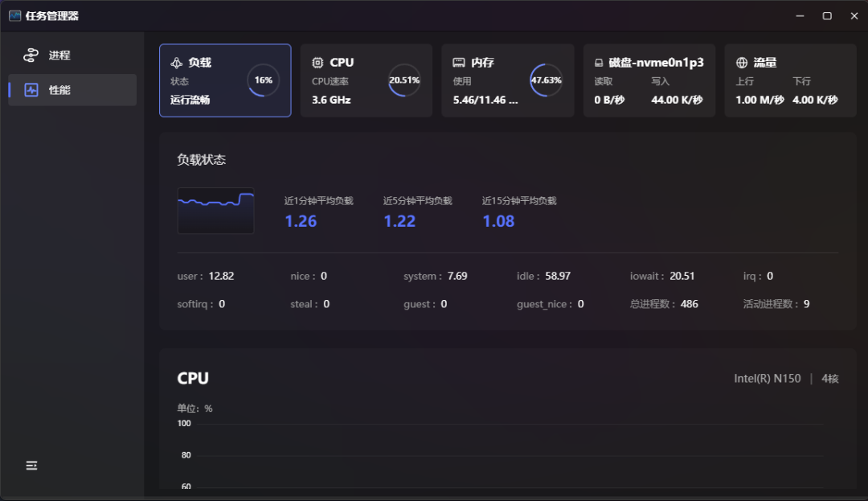Click the Intel(R) N150 label
The height and width of the screenshot is (501, 868).
(768, 379)
